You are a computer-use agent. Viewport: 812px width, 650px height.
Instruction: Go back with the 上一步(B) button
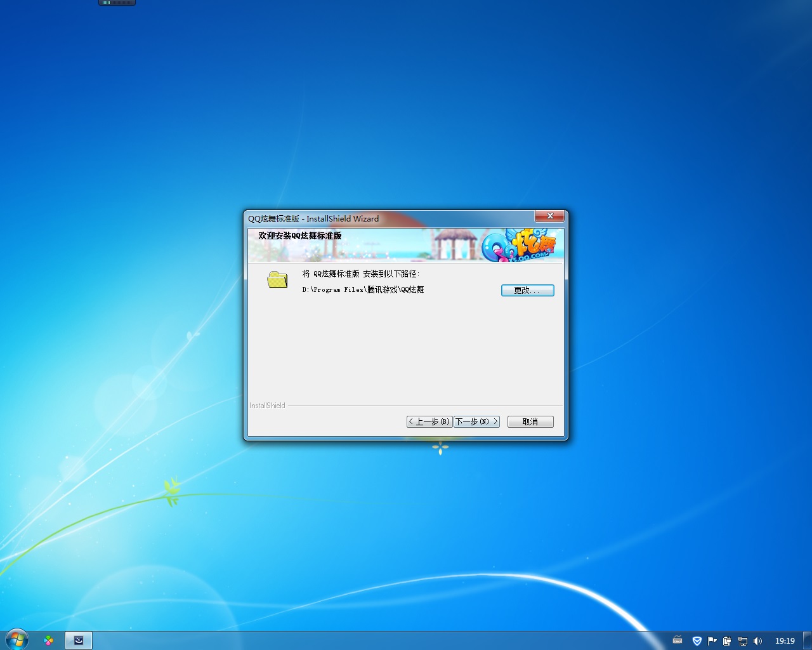pyautogui.click(x=429, y=421)
